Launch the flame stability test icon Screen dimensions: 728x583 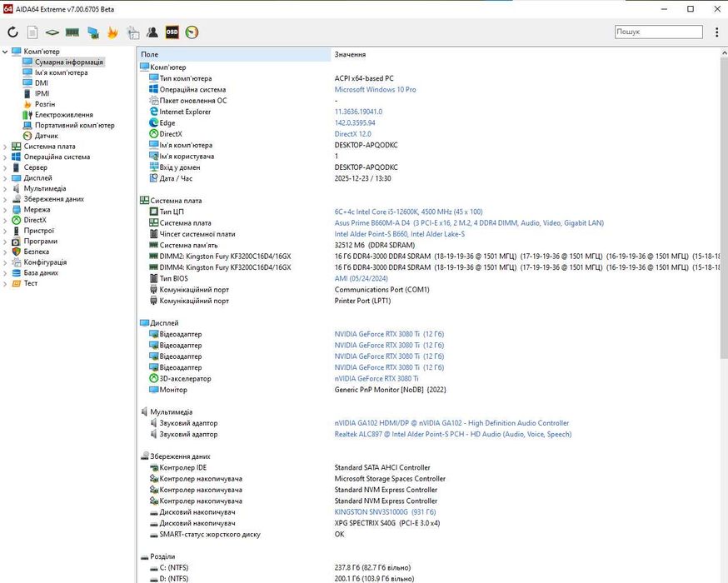pos(112,32)
